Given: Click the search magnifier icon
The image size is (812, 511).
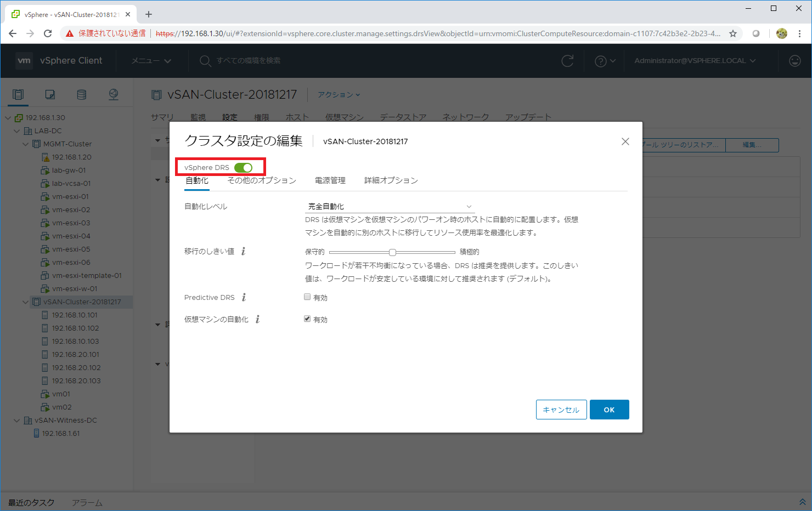Looking at the screenshot, I should 205,61.
